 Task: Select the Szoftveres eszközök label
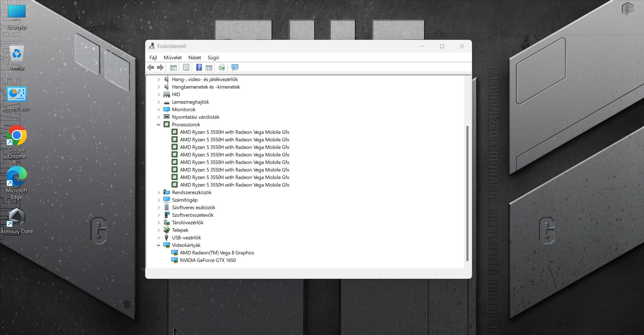point(194,207)
